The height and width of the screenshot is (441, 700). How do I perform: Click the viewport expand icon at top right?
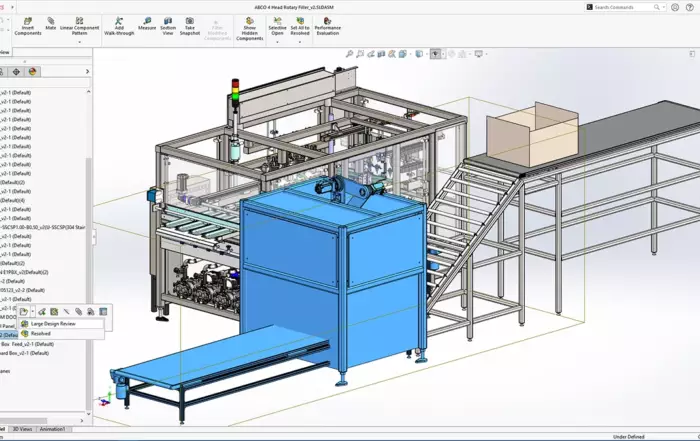692,54
